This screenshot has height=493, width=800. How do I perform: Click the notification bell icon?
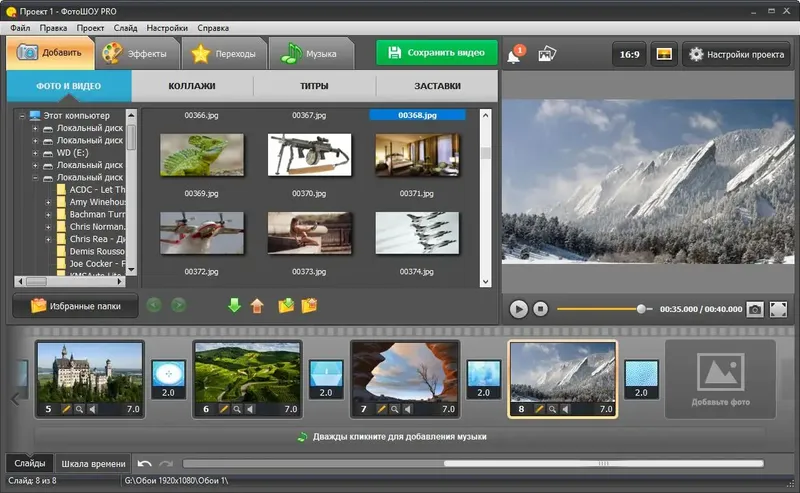click(514, 54)
